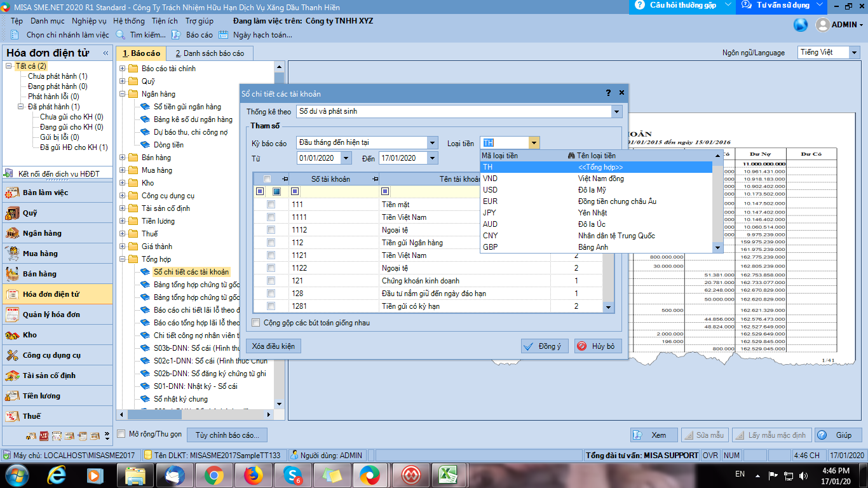Open Google Chrome from taskbar
The height and width of the screenshot is (488, 868).
pyautogui.click(x=214, y=475)
